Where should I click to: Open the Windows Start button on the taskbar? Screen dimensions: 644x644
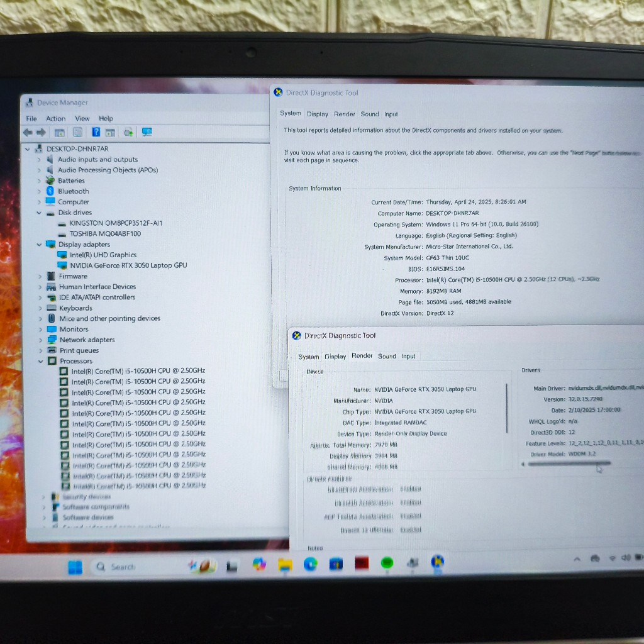tap(75, 567)
